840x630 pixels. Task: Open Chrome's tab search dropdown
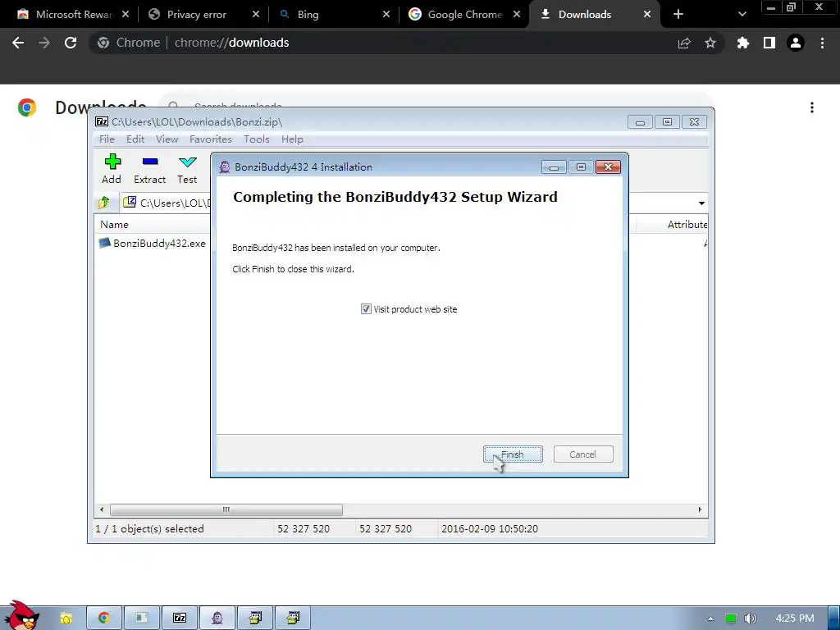pos(742,15)
